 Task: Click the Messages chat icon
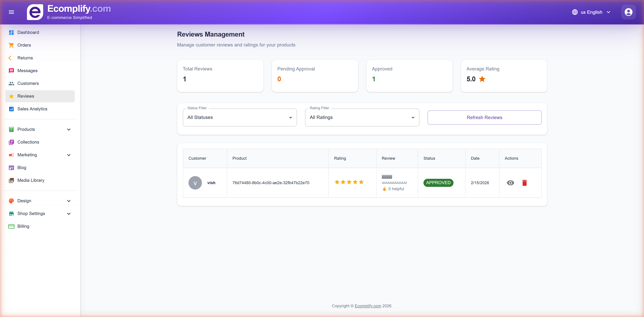(11, 71)
